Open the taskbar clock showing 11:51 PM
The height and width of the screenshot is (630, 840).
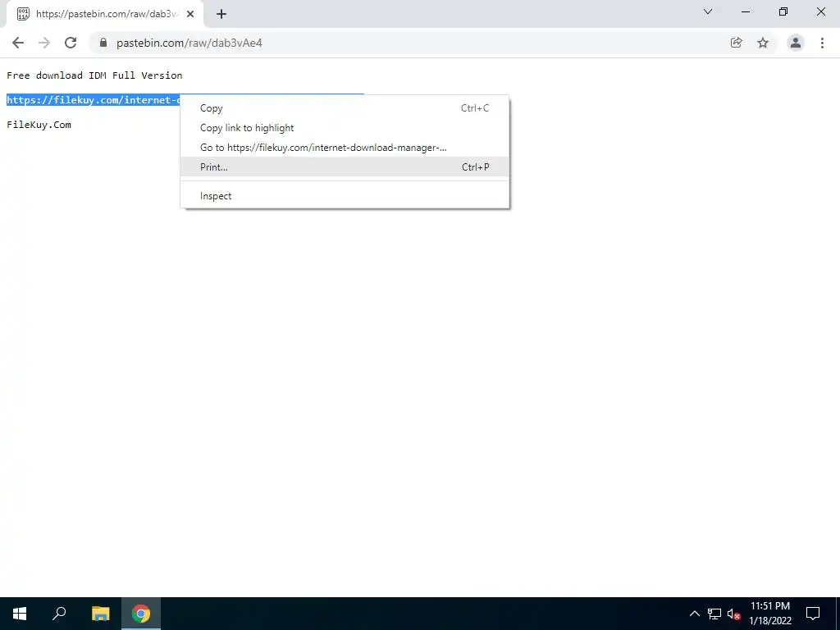770,614
